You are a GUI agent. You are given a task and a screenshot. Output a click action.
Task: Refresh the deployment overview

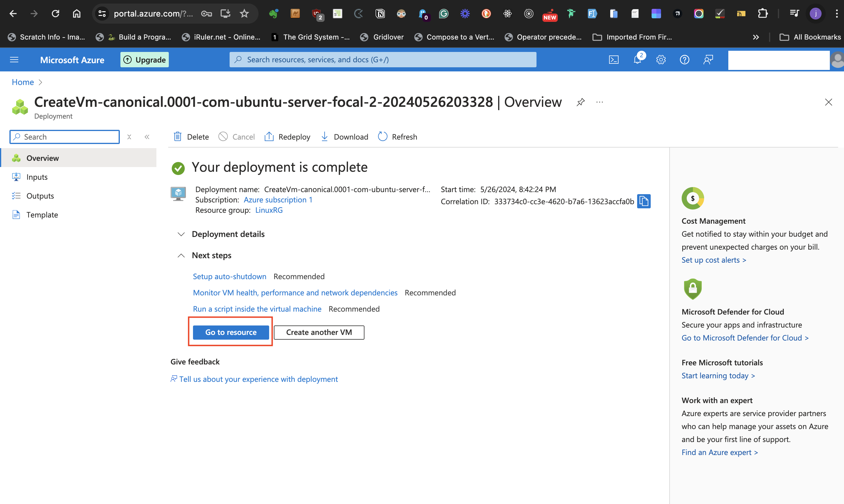(x=398, y=137)
